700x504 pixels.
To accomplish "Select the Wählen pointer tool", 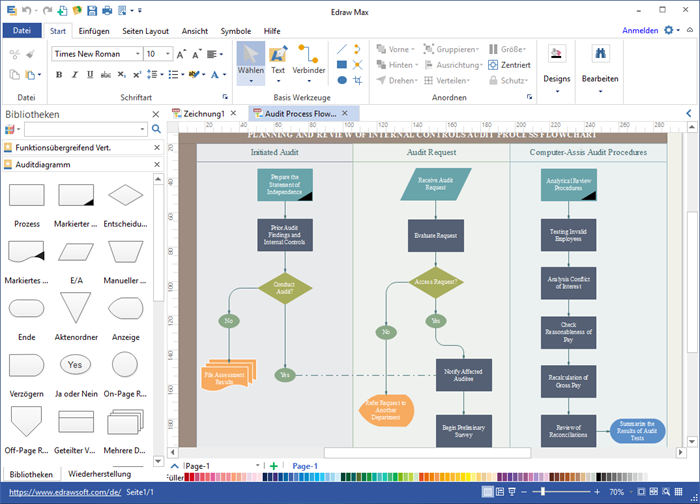I will pyautogui.click(x=250, y=62).
